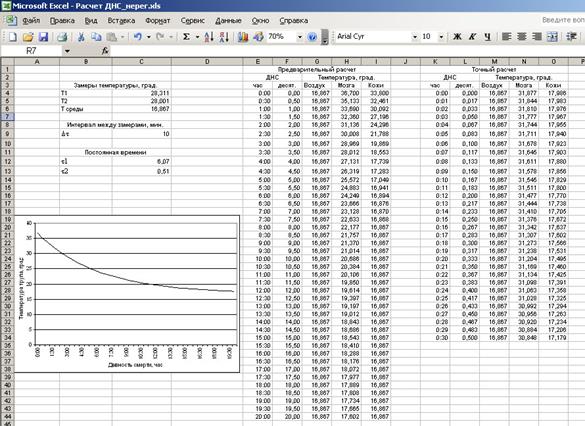
Task: Click the Undo arrow icon
Action: tap(138, 37)
